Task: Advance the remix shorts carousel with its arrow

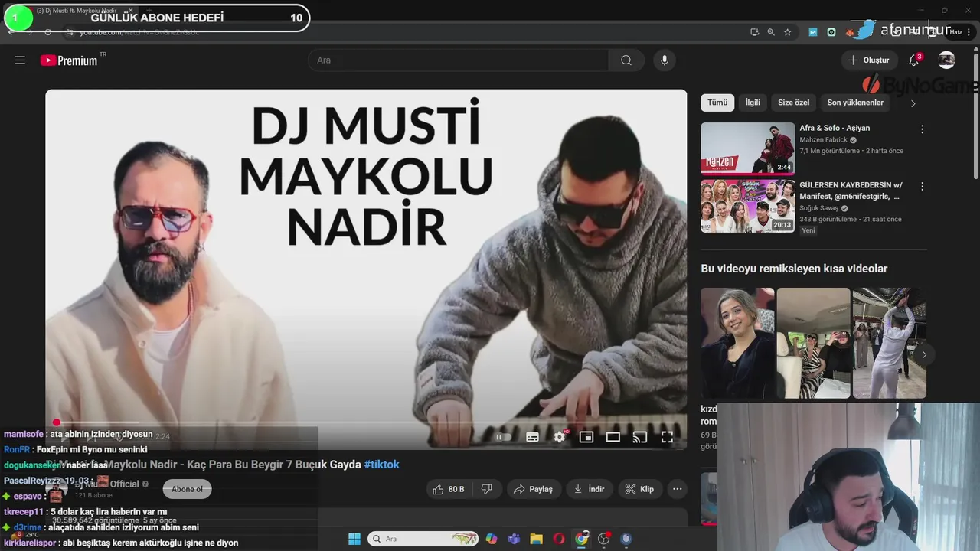Action: 924,354
